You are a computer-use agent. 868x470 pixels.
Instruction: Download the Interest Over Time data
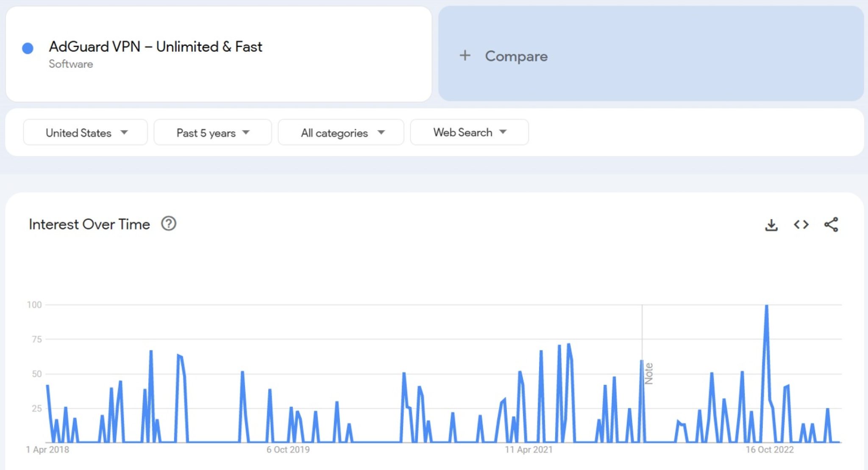(x=771, y=225)
